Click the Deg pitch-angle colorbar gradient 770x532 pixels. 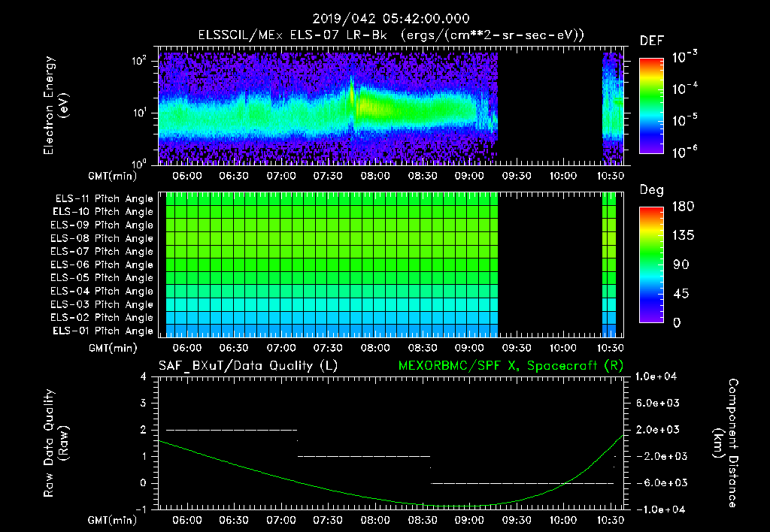[x=651, y=264]
